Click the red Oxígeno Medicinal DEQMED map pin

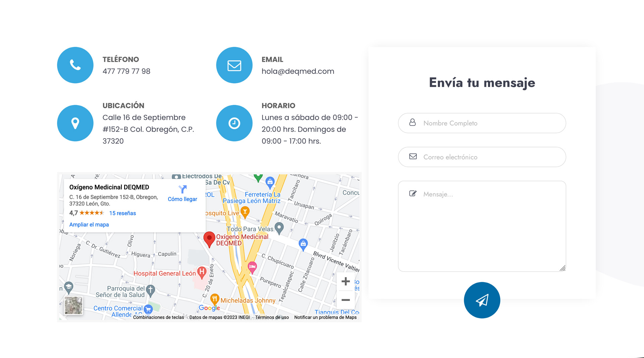(209, 239)
